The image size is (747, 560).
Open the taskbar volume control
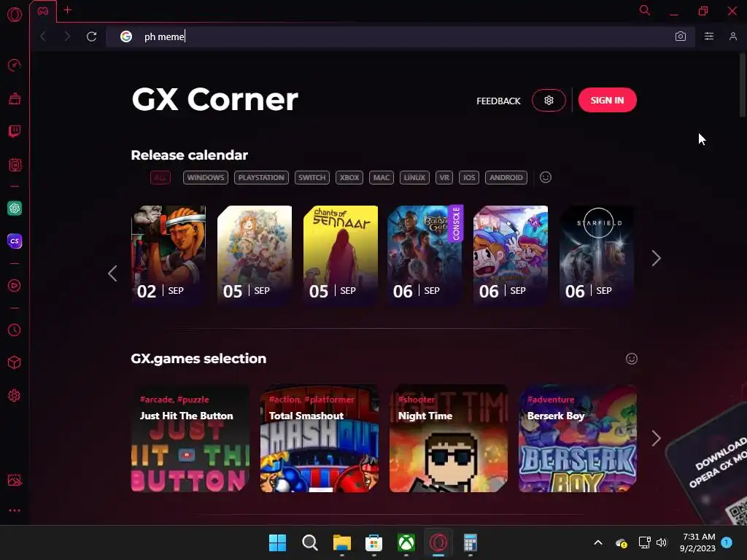(661, 542)
